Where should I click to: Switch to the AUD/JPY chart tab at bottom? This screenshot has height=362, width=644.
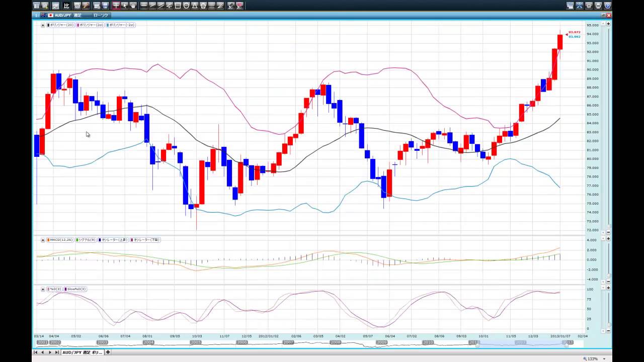[x=82, y=352]
